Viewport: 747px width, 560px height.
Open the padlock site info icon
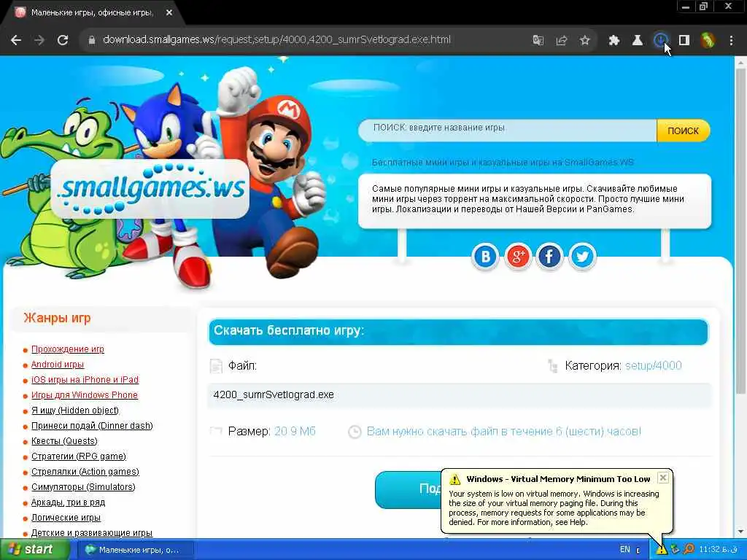click(x=92, y=40)
